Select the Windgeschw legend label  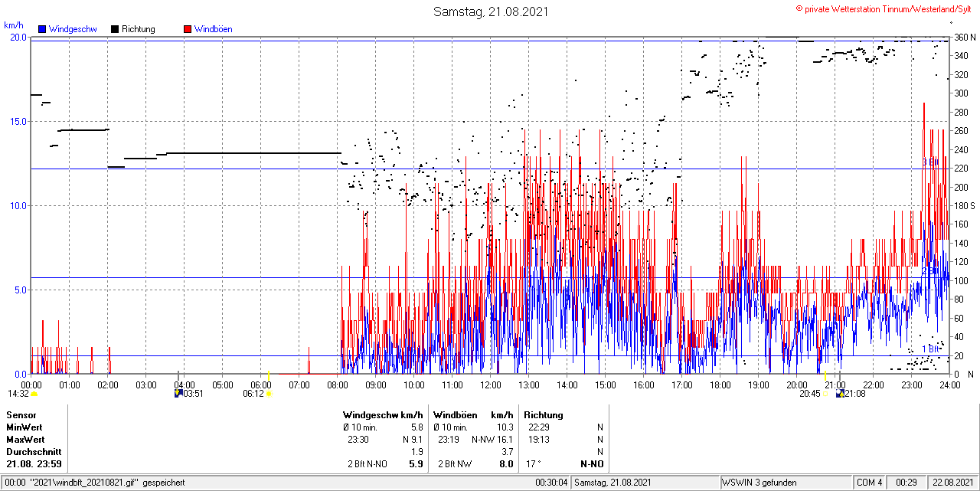(73, 29)
